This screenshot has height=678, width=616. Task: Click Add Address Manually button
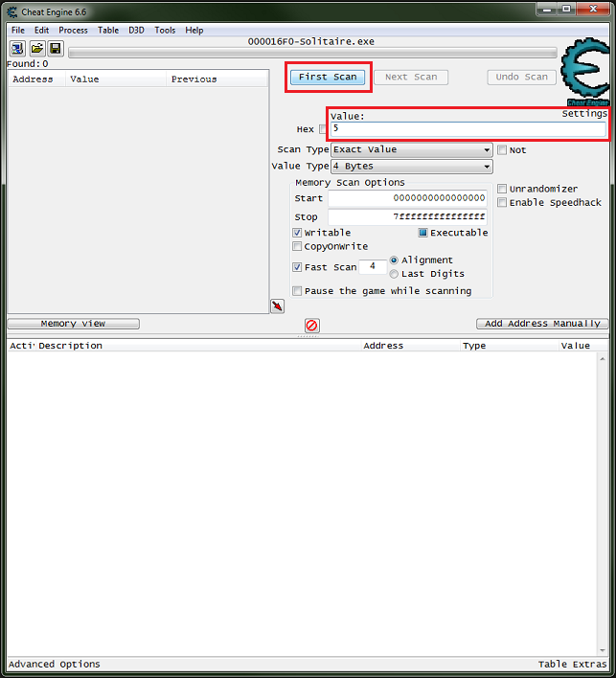[542, 324]
